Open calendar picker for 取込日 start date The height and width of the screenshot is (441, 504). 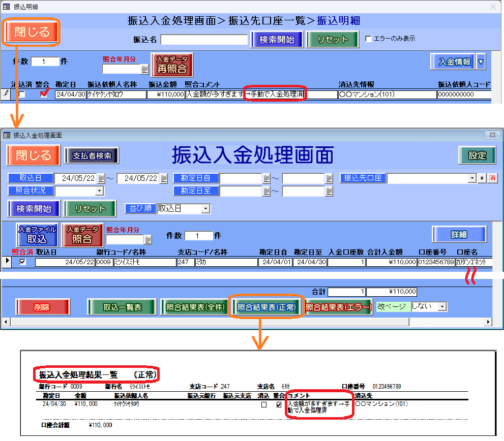click(x=102, y=178)
